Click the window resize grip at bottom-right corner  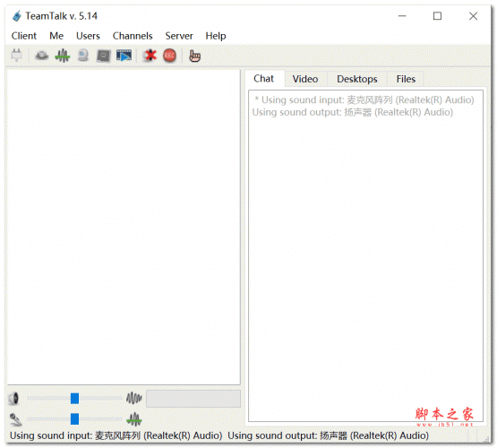click(x=485, y=438)
